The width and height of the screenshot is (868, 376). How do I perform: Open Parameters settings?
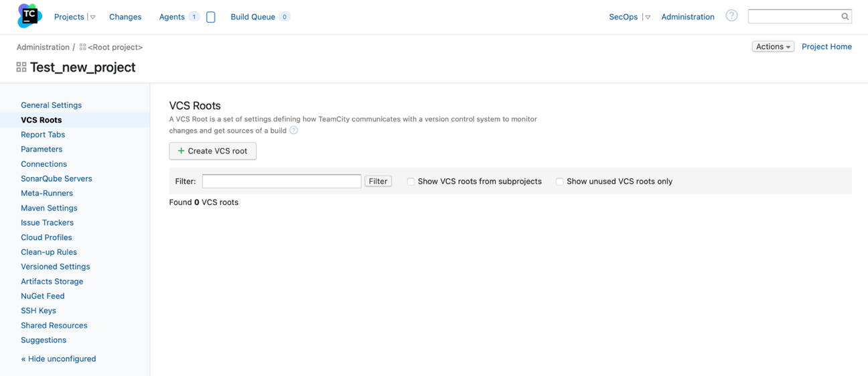pos(42,149)
